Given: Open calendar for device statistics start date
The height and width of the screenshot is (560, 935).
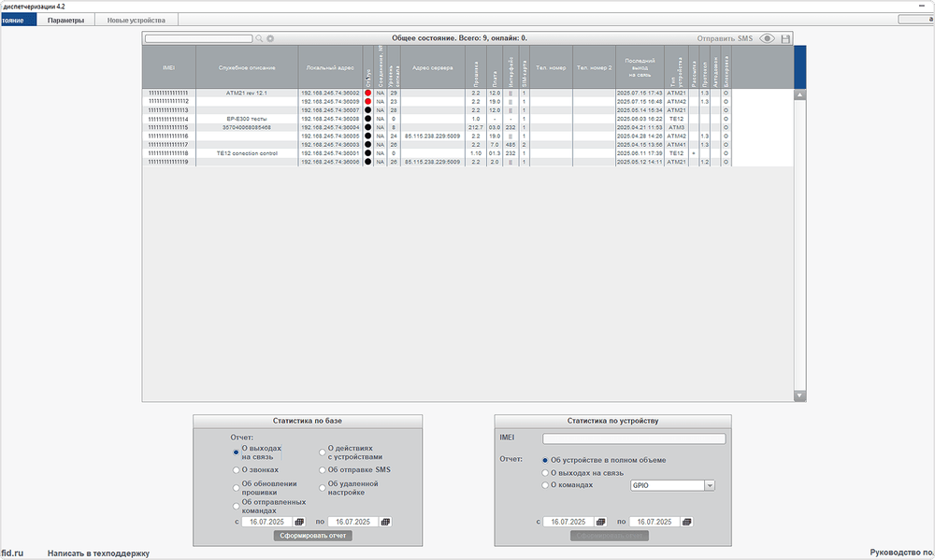Looking at the screenshot, I should click(x=600, y=522).
